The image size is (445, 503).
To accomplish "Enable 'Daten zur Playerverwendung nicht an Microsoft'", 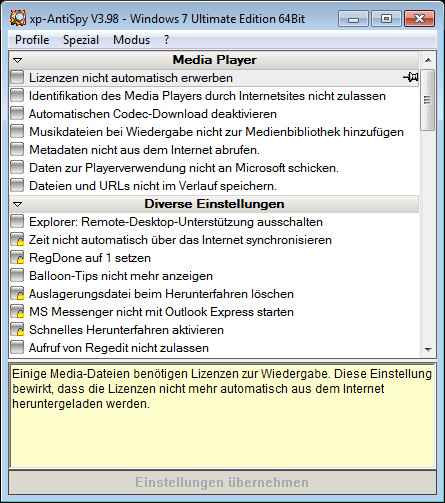I will pyautogui.click(x=17, y=167).
